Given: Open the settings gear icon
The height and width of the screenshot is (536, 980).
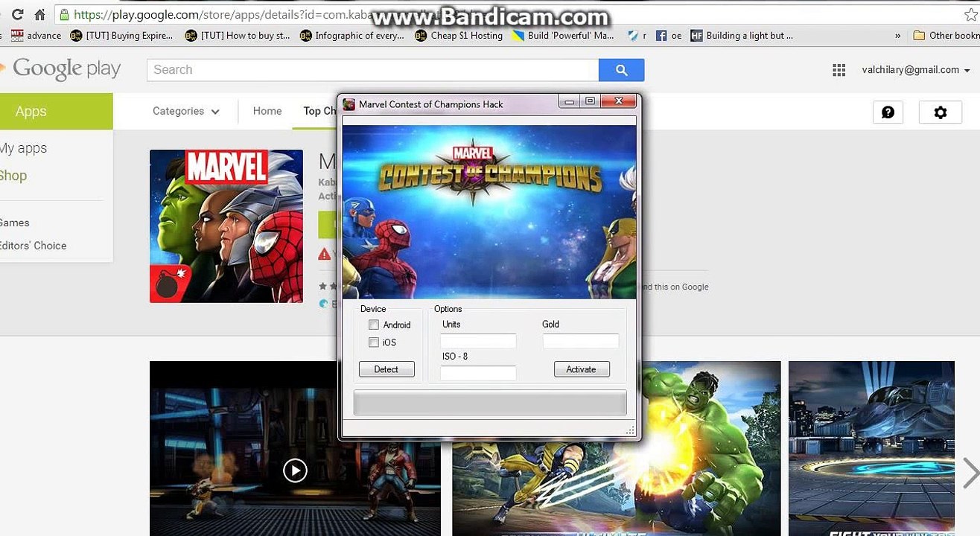Looking at the screenshot, I should (941, 112).
